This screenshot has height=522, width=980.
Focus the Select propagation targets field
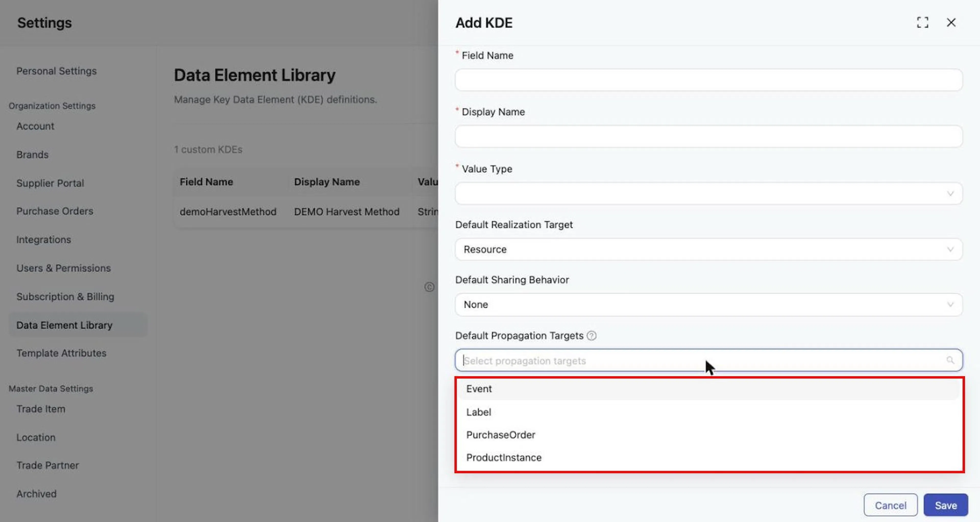[708, 360]
